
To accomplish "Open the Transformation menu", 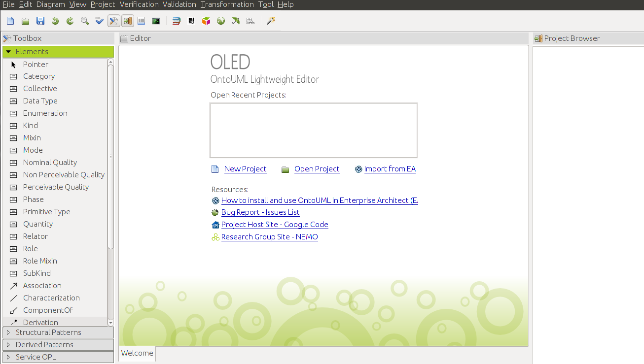I will (227, 4).
